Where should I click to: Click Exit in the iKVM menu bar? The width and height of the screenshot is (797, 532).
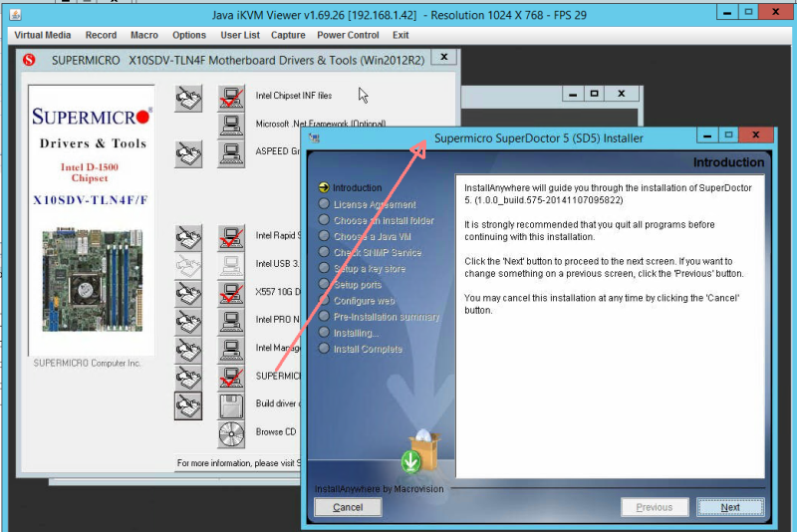click(x=400, y=35)
